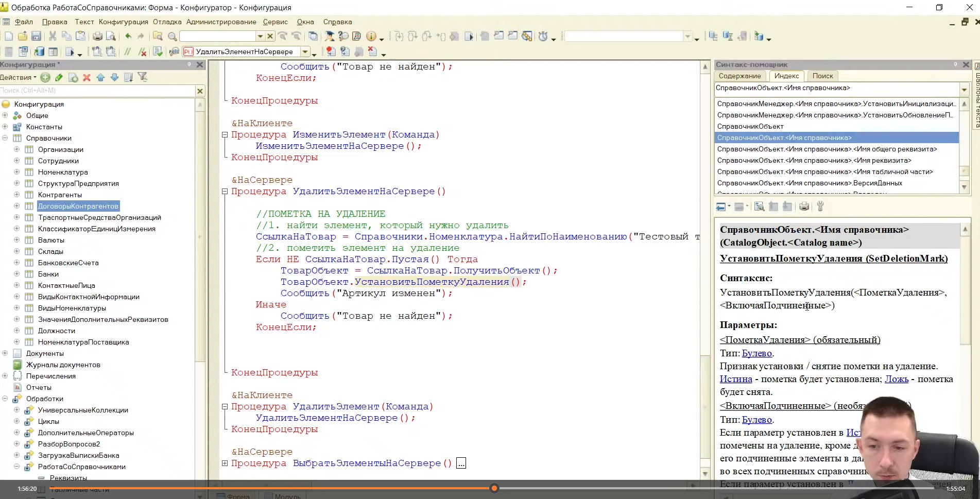Click the green plus Add icon in Configuration panel
980x499 pixels.
point(45,77)
